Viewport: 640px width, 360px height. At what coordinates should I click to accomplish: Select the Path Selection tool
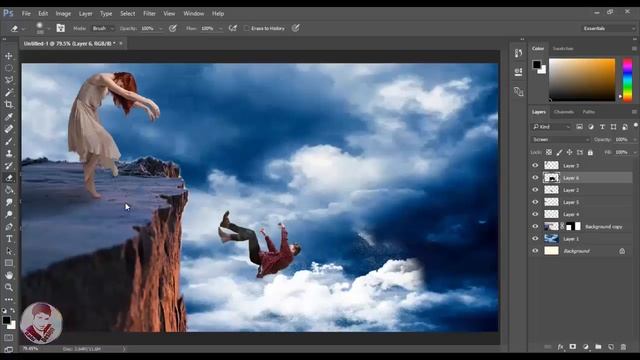(9, 251)
